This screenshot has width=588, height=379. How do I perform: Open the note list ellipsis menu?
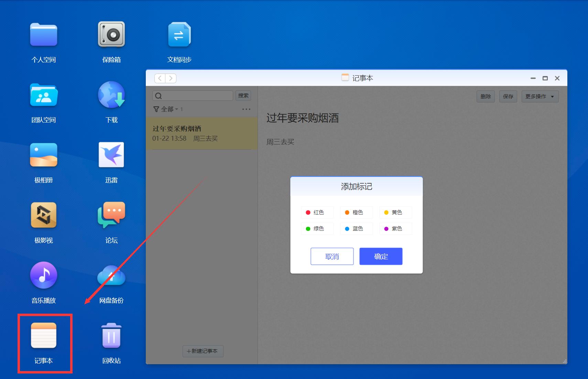tap(246, 109)
